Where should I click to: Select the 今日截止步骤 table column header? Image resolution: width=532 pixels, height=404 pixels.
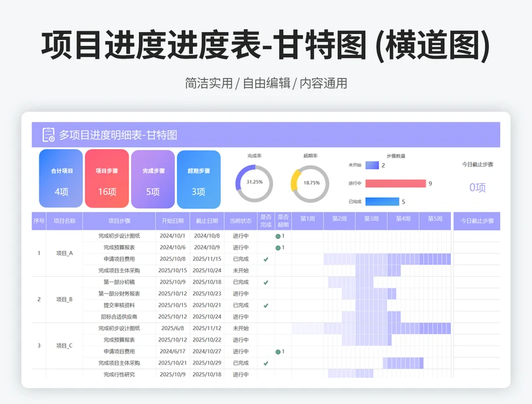(477, 221)
